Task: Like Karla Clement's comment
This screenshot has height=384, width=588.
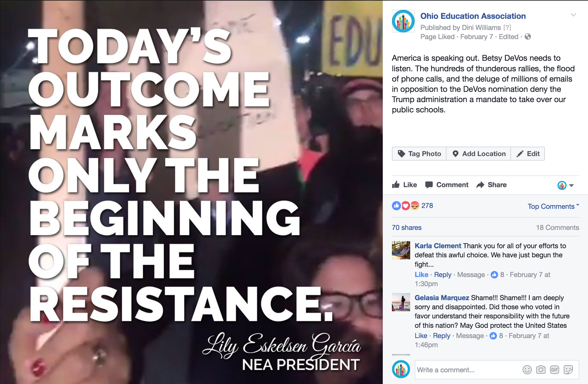Action: (421, 274)
